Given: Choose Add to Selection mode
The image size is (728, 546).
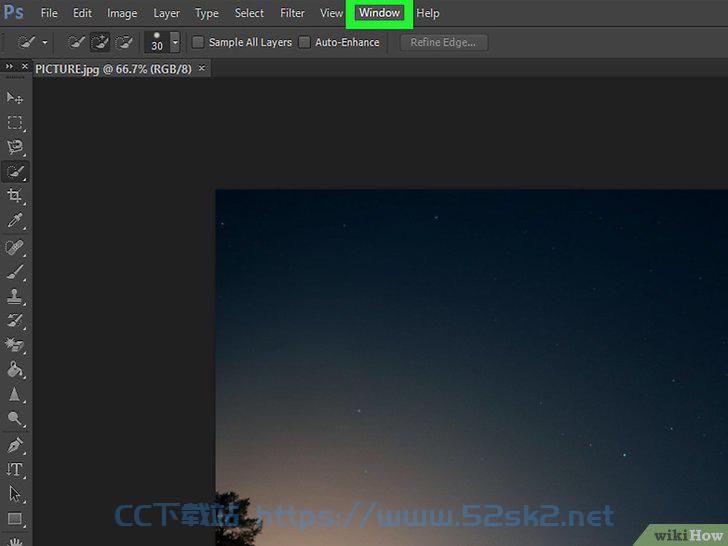Looking at the screenshot, I should click(100, 42).
